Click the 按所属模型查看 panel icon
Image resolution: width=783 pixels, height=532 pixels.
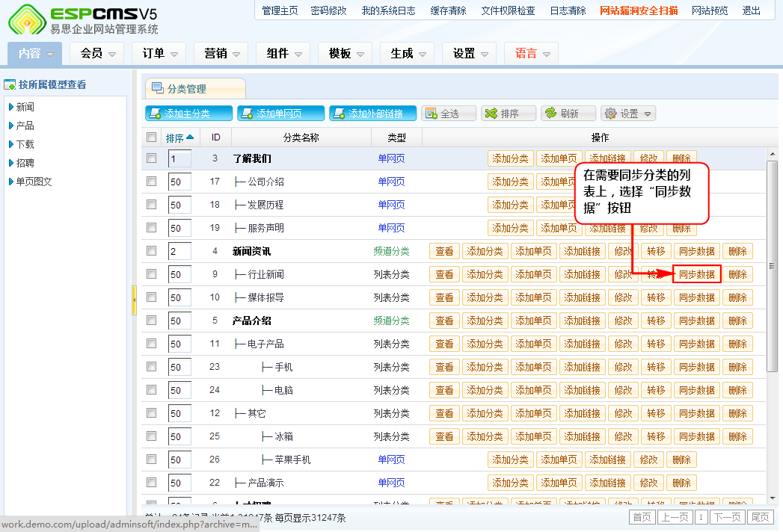point(10,85)
